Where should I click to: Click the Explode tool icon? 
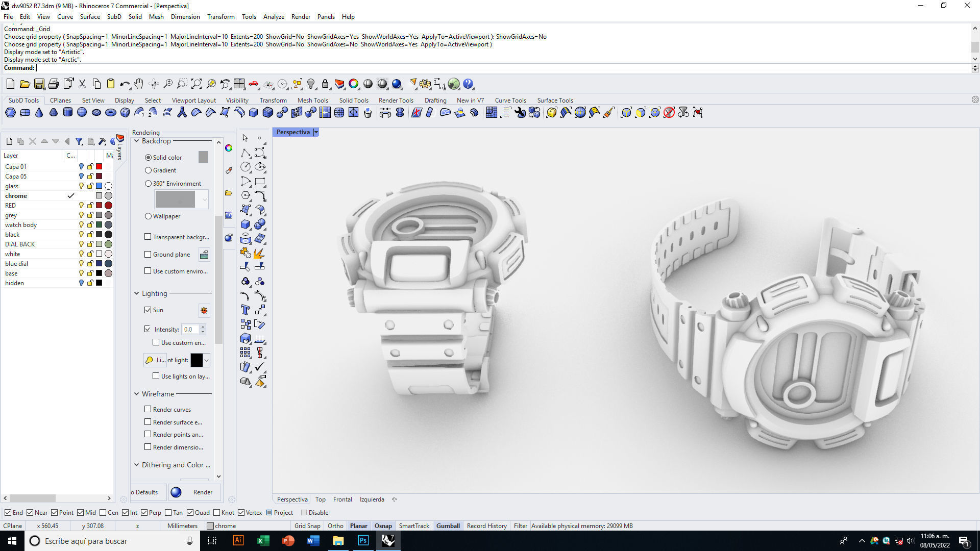(260, 253)
